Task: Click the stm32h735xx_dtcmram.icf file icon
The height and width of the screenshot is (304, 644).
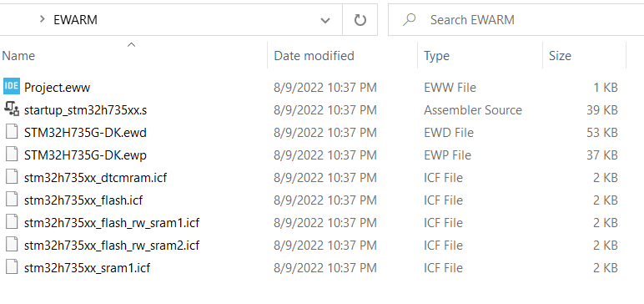Action: tap(12, 177)
